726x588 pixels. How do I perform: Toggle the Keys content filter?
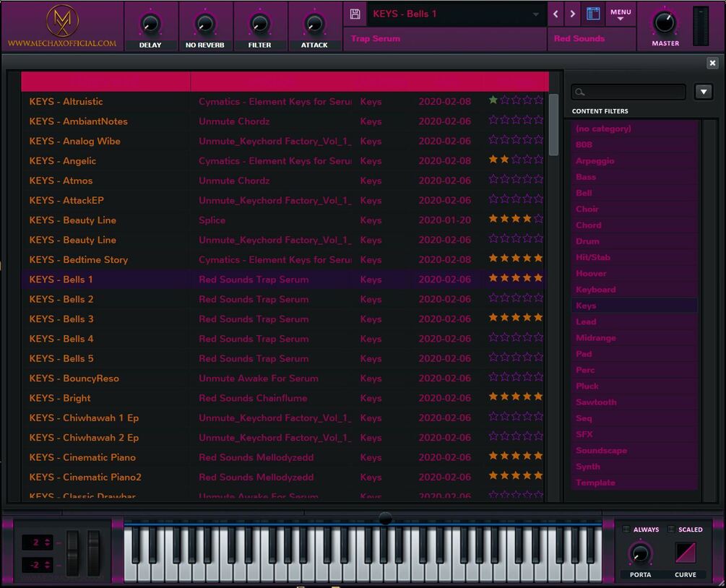(x=634, y=306)
